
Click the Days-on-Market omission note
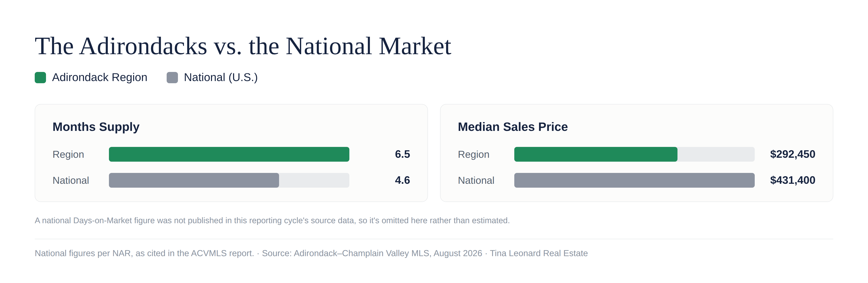272,220
